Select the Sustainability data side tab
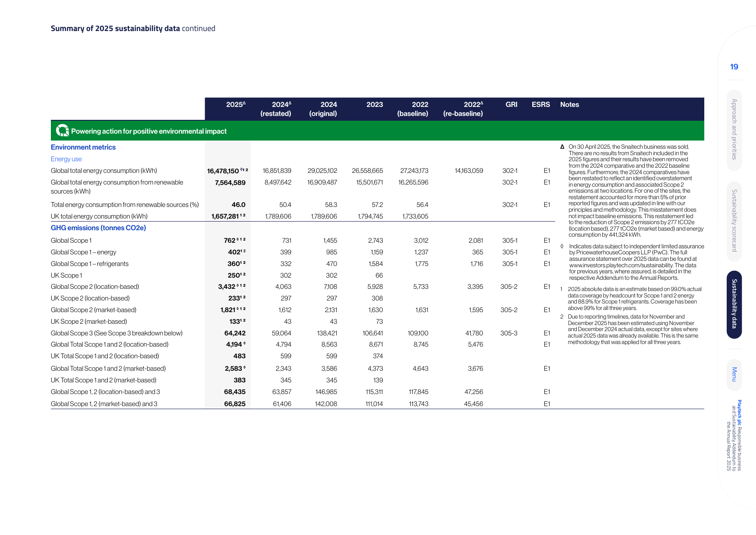Image resolution: width=756 pixels, height=535 pixels. tap(734, 304)
